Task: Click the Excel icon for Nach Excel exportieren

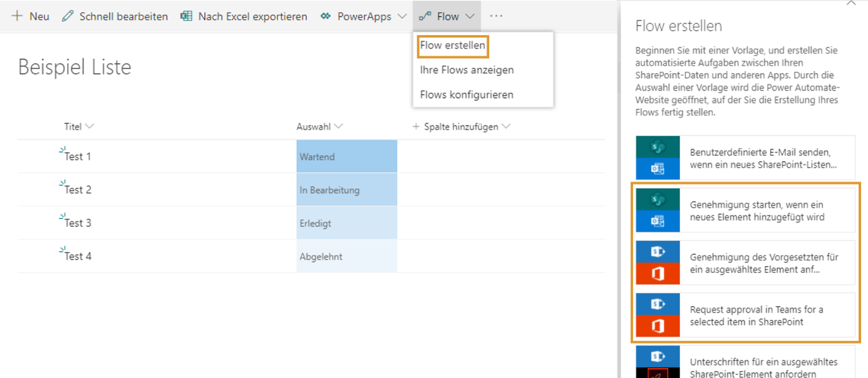Action: [186, 16]
